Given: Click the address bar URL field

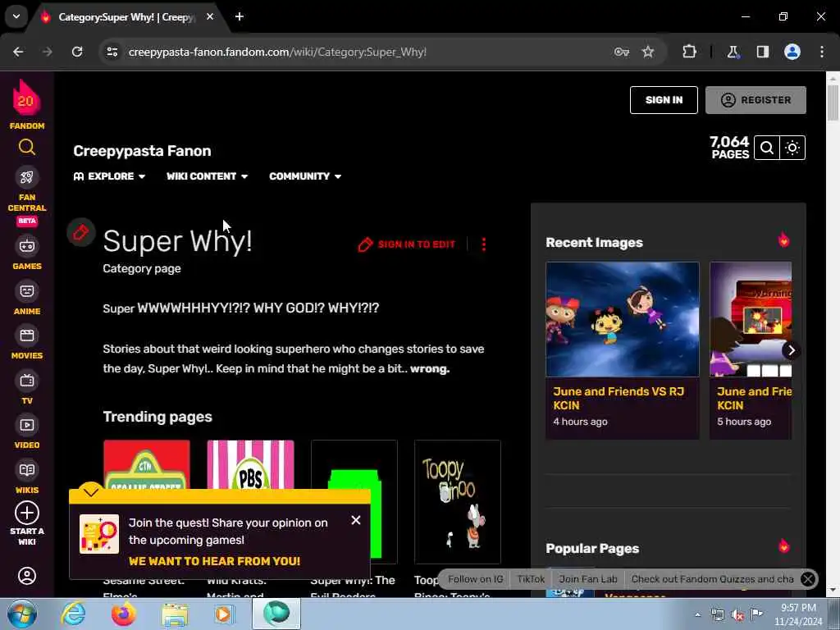Looking at the screenshot, I should (277, 52).
